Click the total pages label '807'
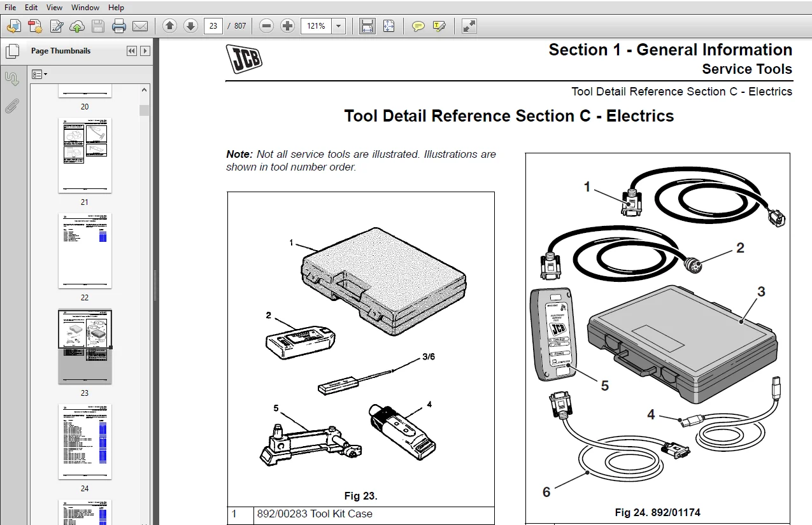The height and width of the screenshot is (525, 812). 240,26
